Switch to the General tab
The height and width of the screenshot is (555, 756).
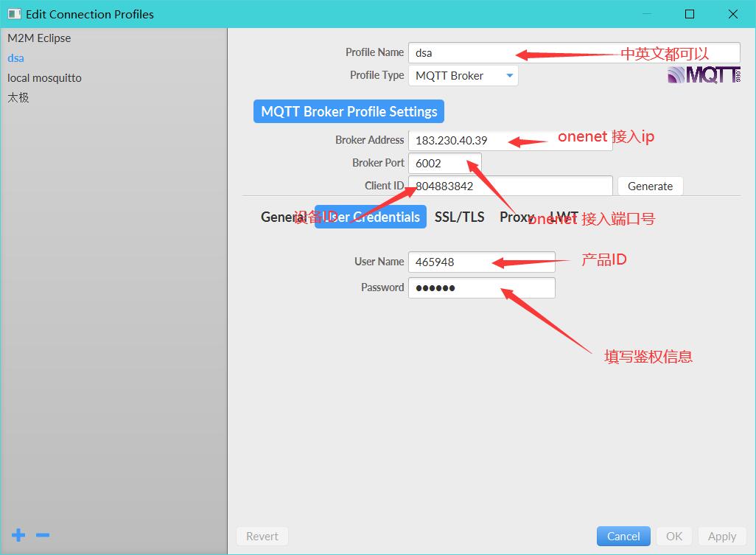284,217
